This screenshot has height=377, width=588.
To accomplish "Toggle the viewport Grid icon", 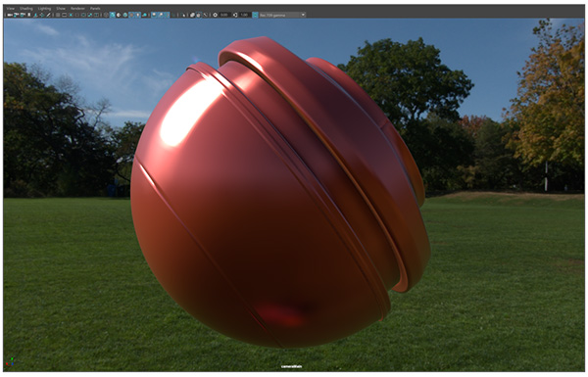I will pos(58,15).
